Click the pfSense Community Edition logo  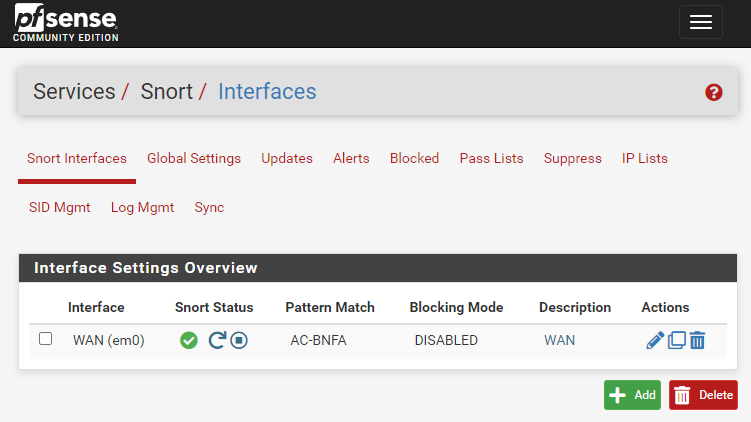(66, 23)
